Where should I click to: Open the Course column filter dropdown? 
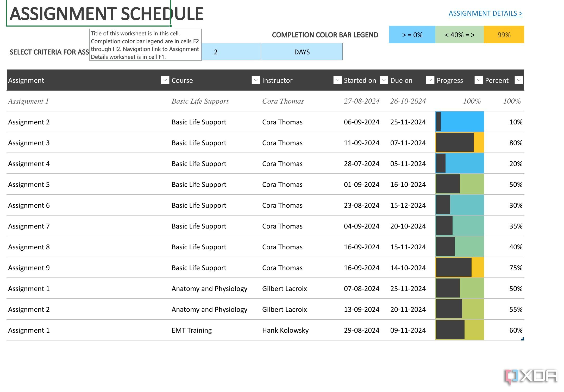(x=256, y=80)
